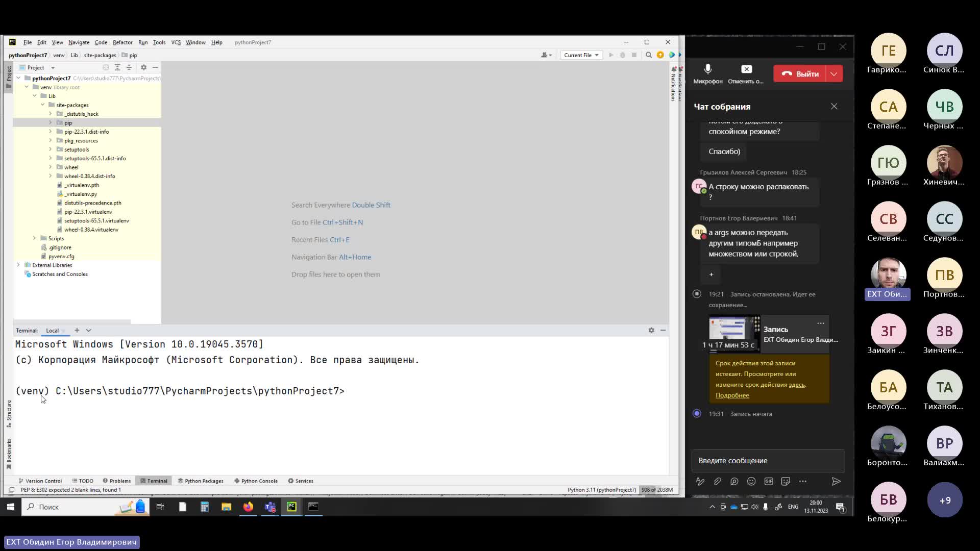Switch to Python Console tool tab
The width and height of the screenshot is (980, 551).
pyautogui.click(x=256, y=481)
